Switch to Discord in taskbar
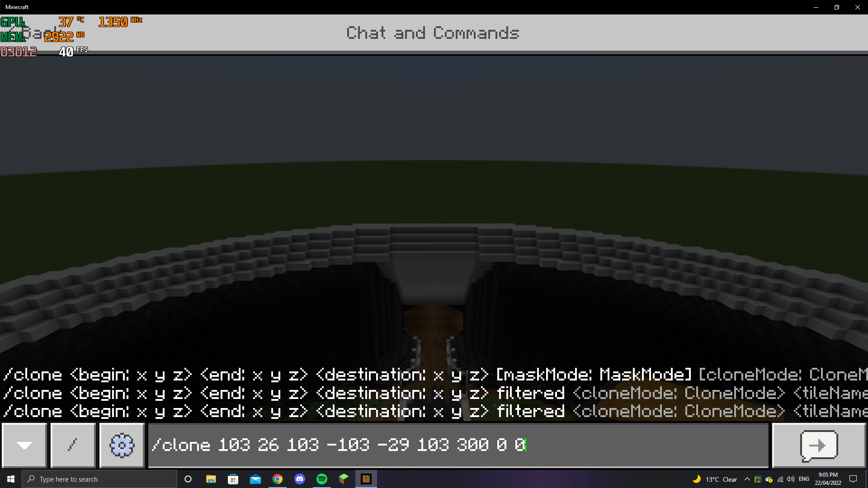Image resolution: width=868 pixels, height=488 pixels. [x=300, y=479]
